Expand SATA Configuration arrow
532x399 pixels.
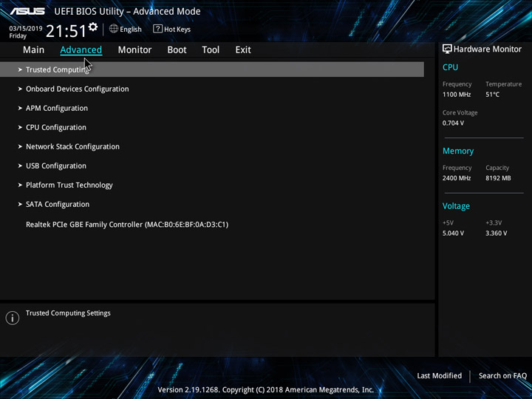point(20,204)
